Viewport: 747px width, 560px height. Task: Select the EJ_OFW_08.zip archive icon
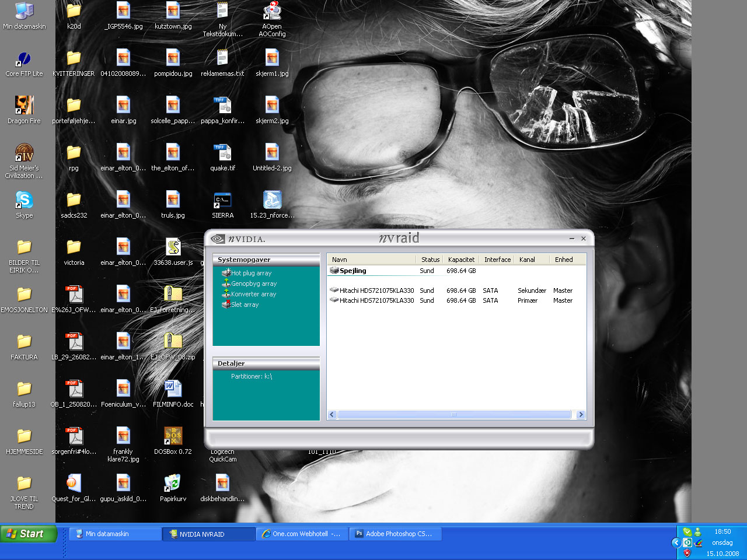(x=173, y=347)
